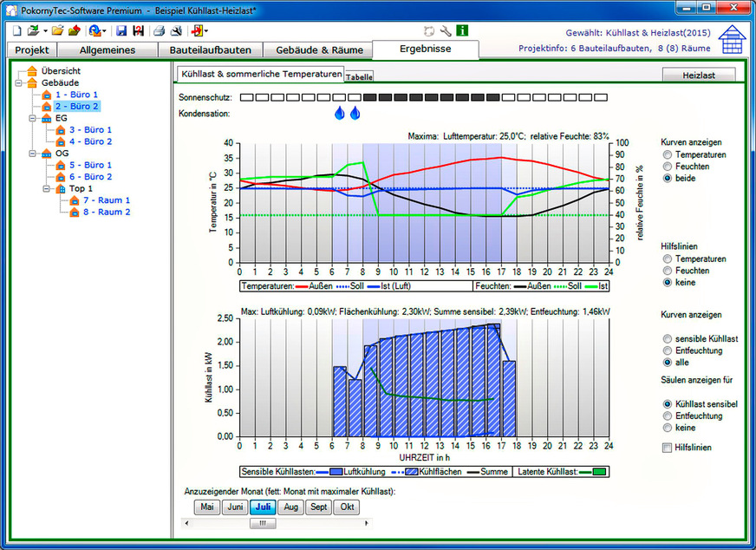Open the exit door icon dropdown arrow
The height and width of the screenshot is (550, 756).
pyautogui.click(x=205, y=30)
